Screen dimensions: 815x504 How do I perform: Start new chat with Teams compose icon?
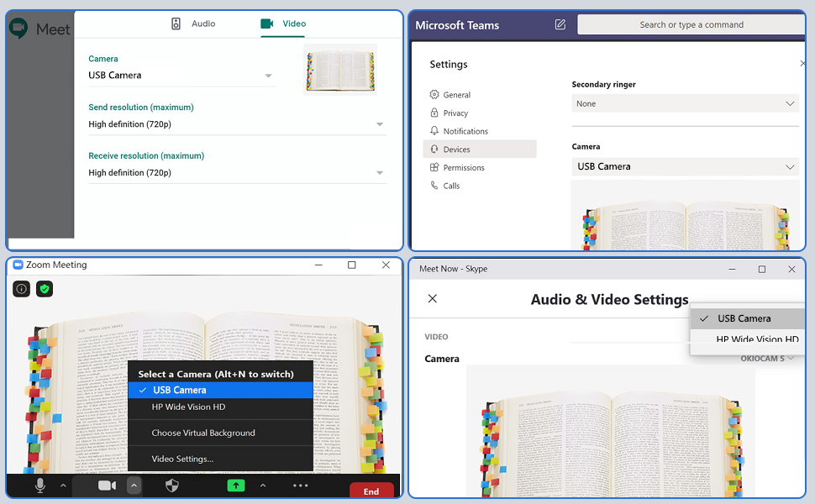click(560, 24)
